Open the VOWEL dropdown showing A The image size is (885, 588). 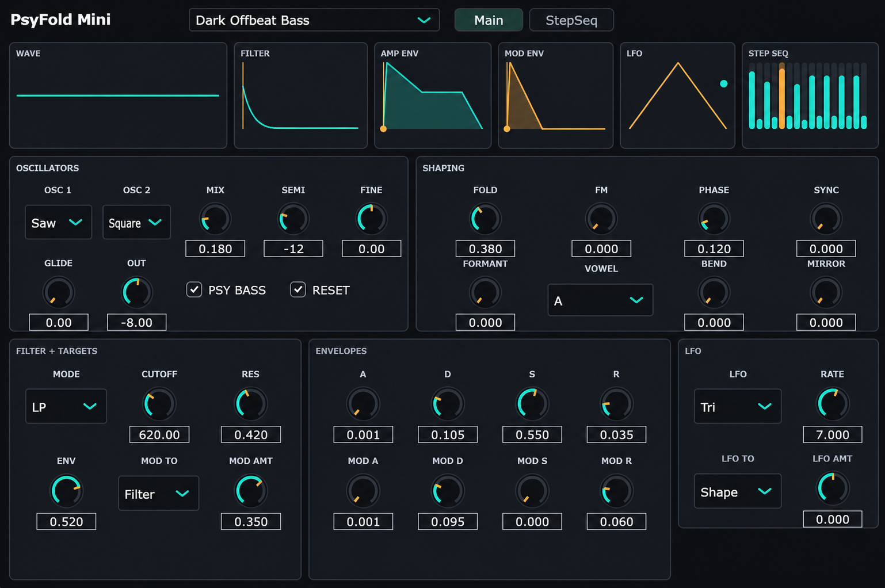[600, 300]
